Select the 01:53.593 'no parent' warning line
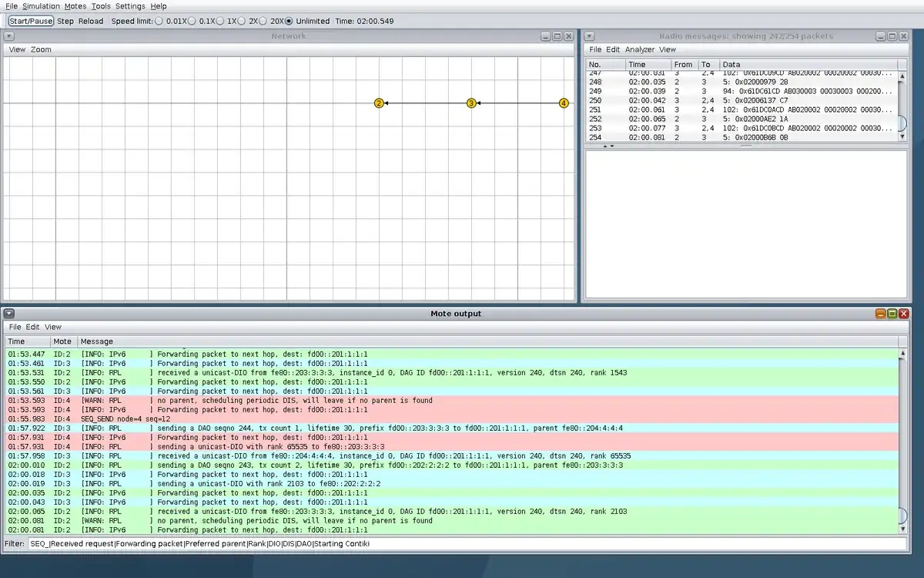 coord(452,400)
